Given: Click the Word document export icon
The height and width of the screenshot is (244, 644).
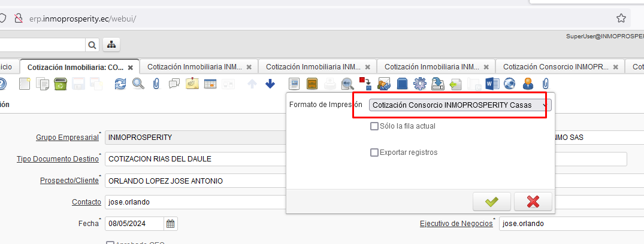Looking at the screenshot, I should [x=492, y=84].
